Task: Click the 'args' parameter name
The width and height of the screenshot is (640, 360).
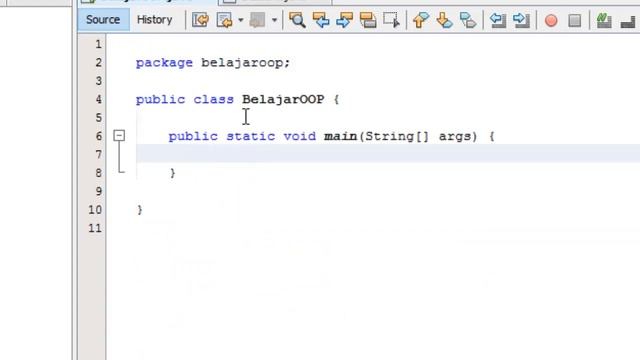Action: pyautogui.click(x=455, y=136)
